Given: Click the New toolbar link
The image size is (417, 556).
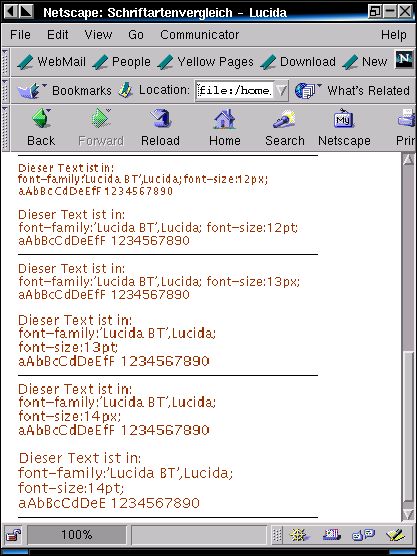Looking at the screenshot, I should (x=365, y=62).
